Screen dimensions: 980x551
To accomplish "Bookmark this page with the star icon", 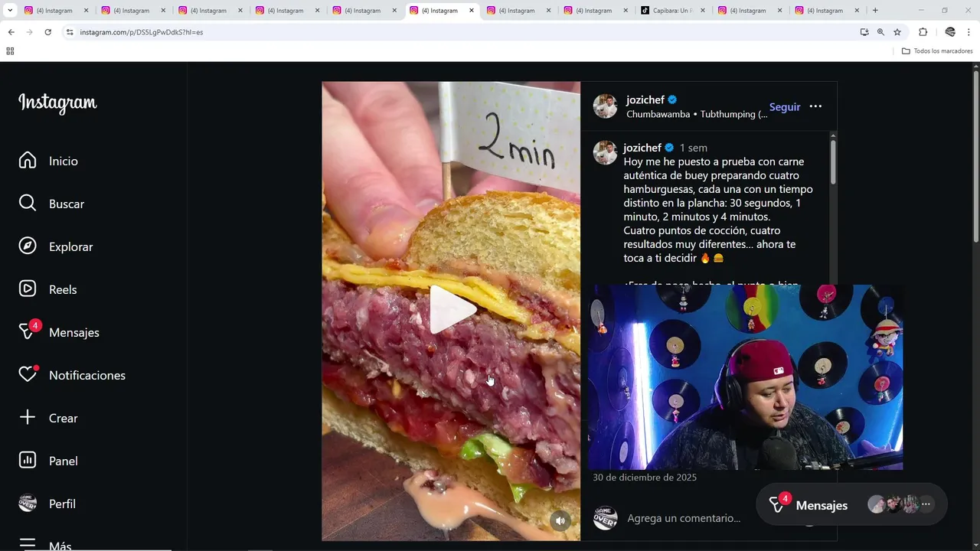I will 897,32.
